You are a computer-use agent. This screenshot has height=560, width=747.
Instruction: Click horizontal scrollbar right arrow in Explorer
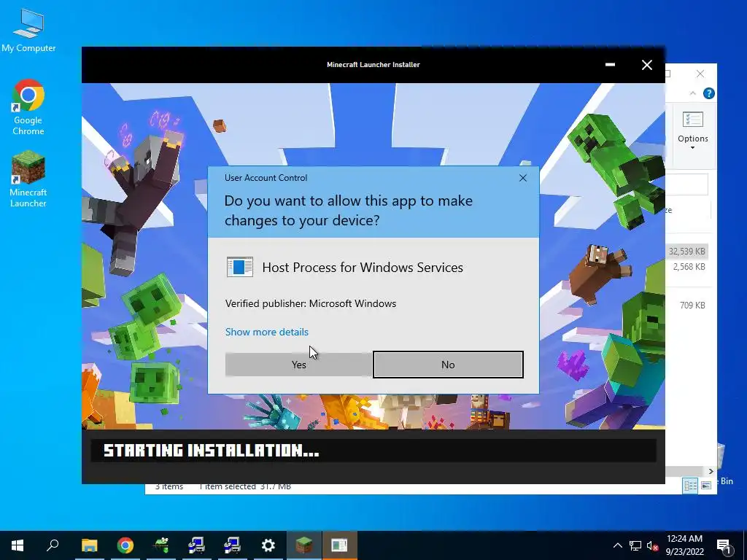click(x=711, y=472)
